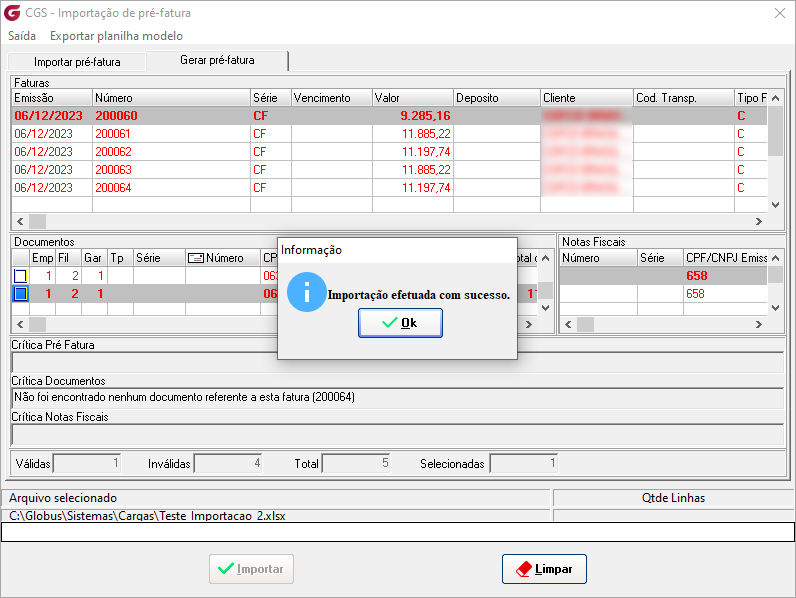
Task: Click the Cod. Transp. column header
Action: pos(684,97)
